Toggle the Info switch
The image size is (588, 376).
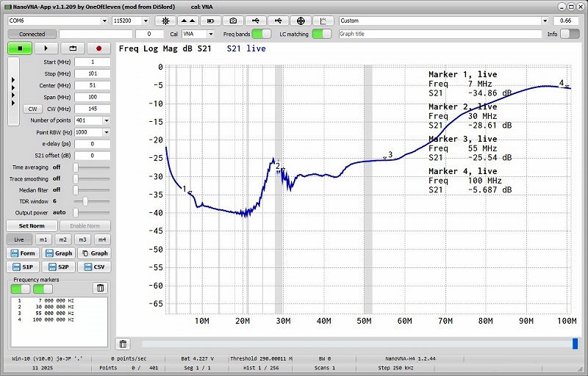pos(570,34)
